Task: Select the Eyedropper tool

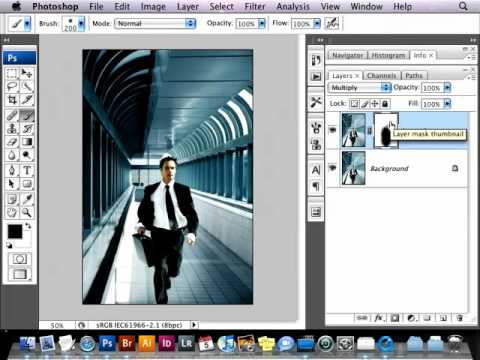Action: click(x=27, y=199)
